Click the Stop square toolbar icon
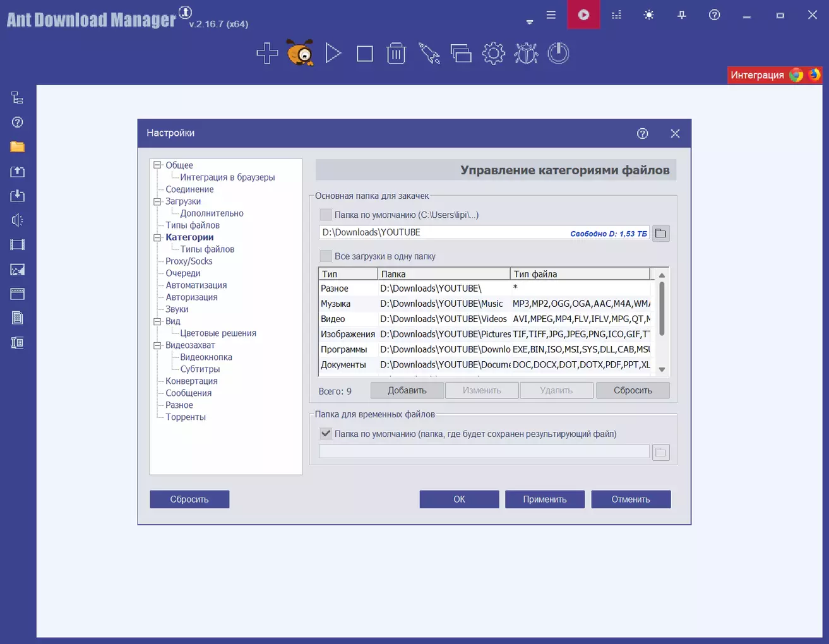The image size is (829, 644). [365, 54]
